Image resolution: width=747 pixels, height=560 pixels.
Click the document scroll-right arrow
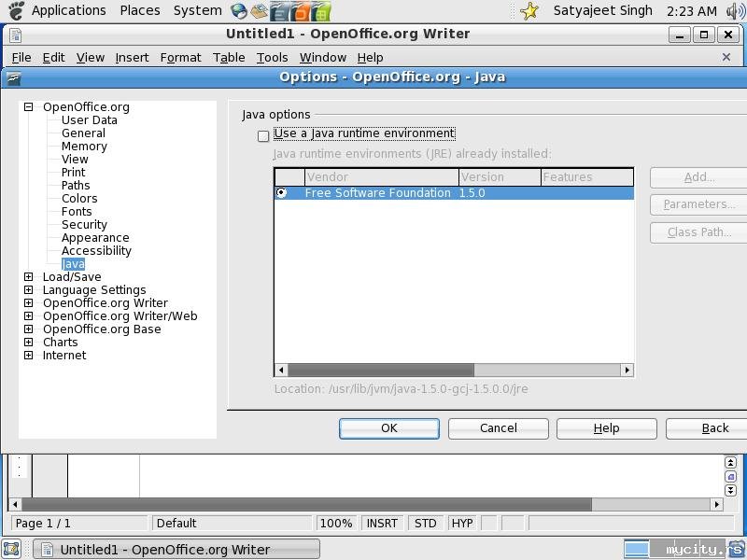tap(716, 504)
